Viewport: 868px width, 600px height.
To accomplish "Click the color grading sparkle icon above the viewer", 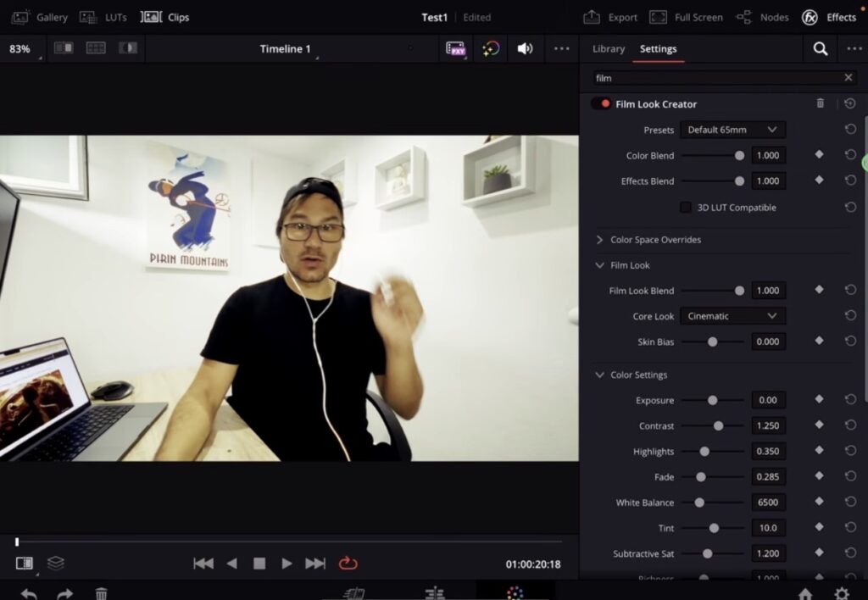I will tap(490, 49).
